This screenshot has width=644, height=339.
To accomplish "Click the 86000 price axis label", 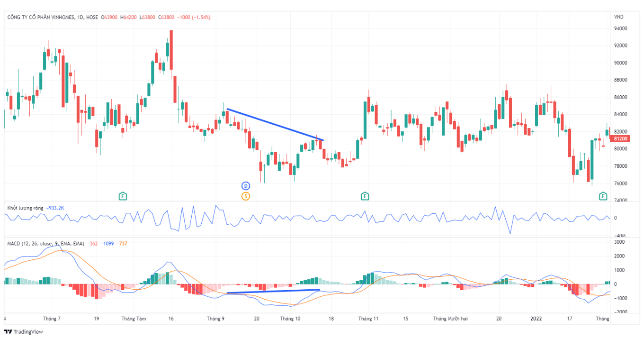I will click(621, 97).
